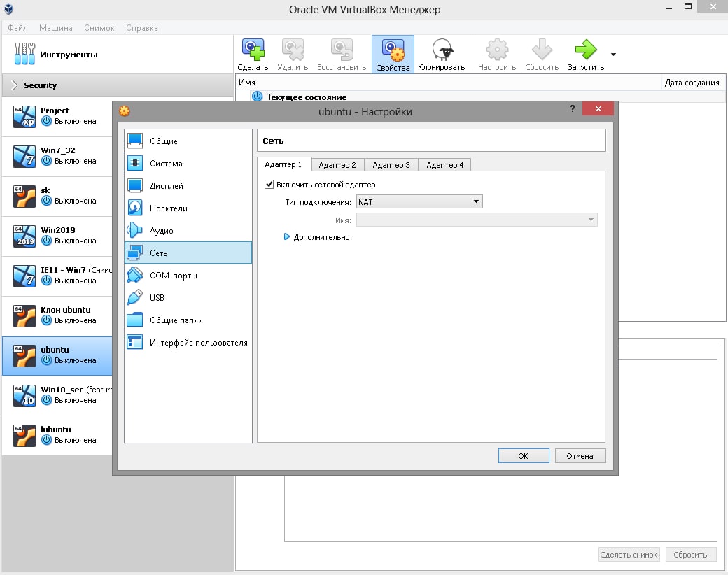Select the Клон ubuntu virtual machine
The image size is (728, 575).
pyautogui.click(x=57, y=315)
